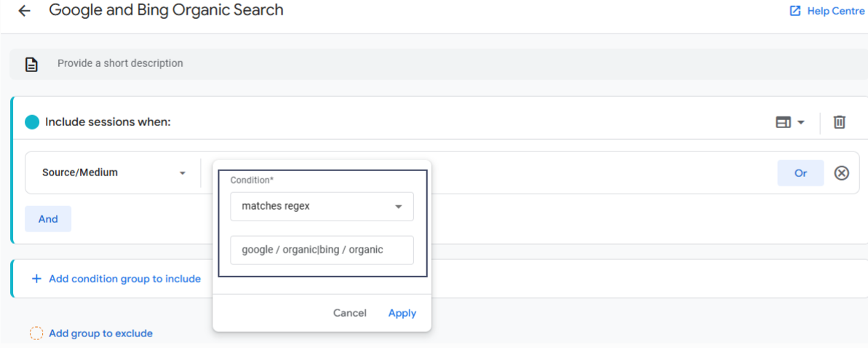Click the plus icon for include group

click(x=36, y=279)
